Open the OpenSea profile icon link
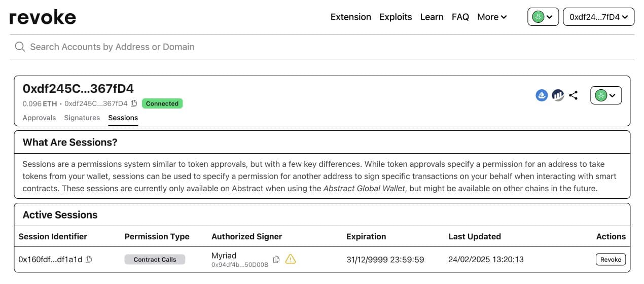The image size is (644, 284). [x=542, y=95]
